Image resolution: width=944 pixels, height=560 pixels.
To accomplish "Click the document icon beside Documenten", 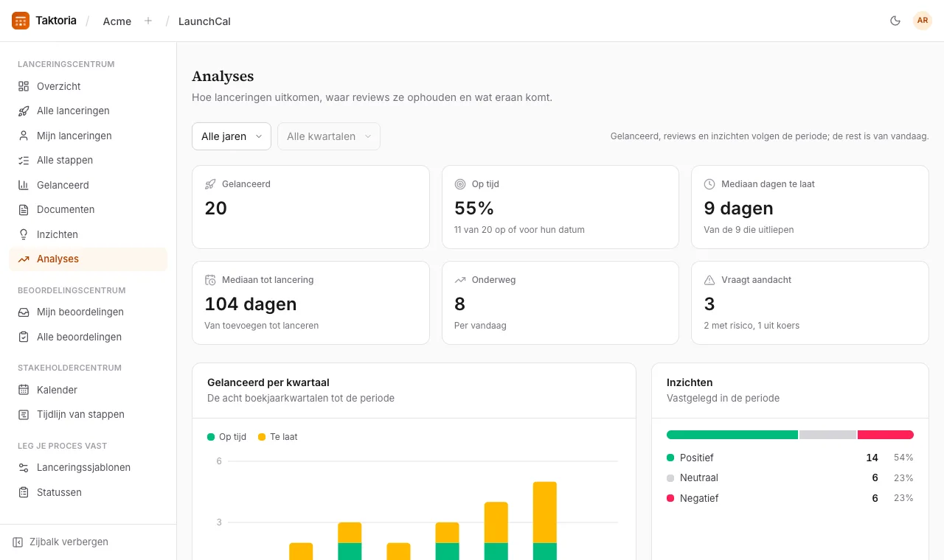I will (x=24, y=209).
